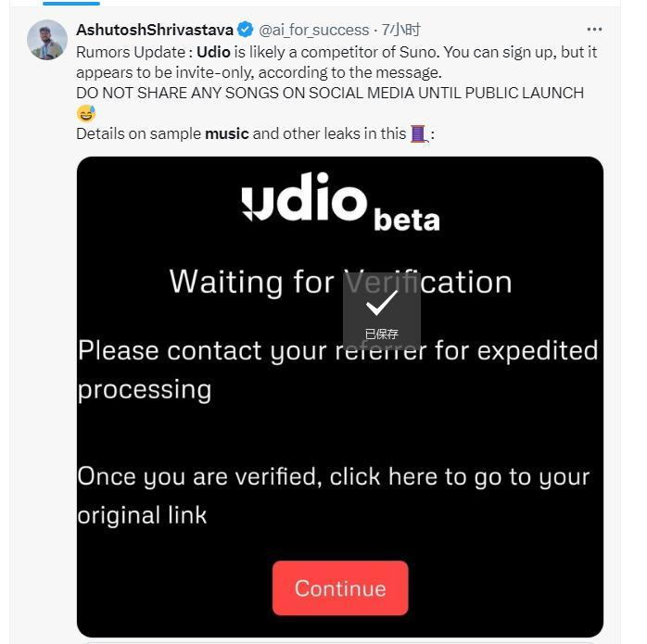Click the DO NOT SHARE ANY SONGS line
647x644 pixels.
pos(330,93)
